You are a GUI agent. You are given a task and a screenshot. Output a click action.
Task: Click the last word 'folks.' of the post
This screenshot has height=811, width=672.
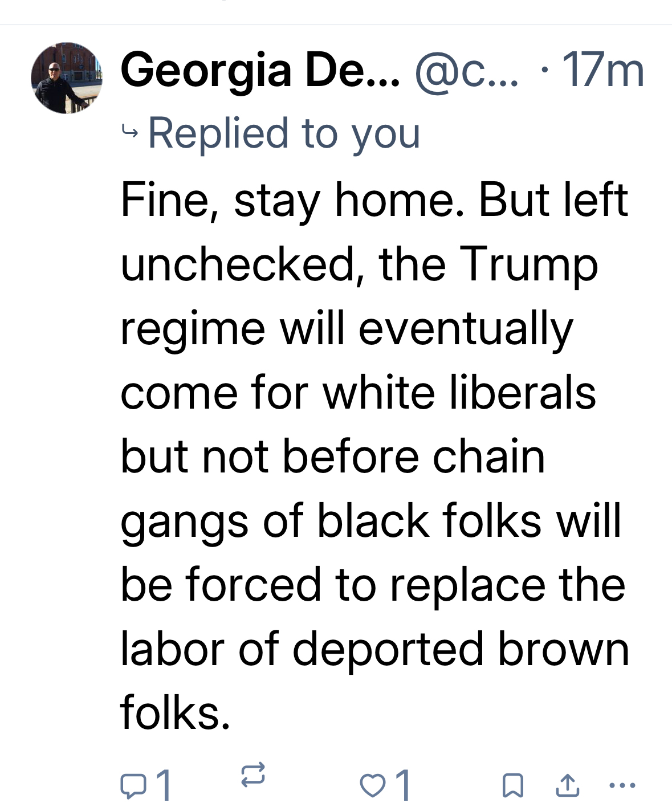tap(175, 712)
